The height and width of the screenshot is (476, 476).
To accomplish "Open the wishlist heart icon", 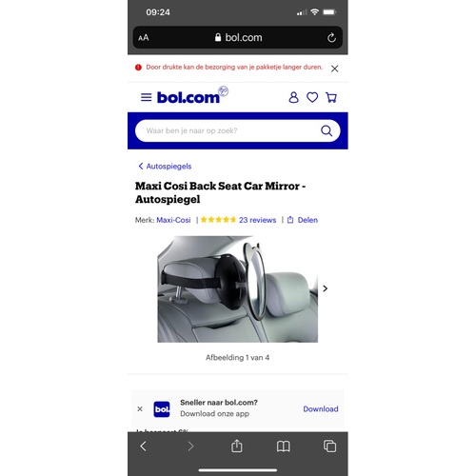I will (x=312, y=97).
